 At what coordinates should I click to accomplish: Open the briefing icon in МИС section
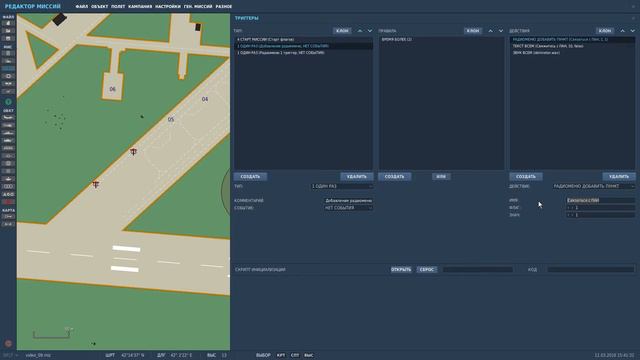(8, 53)
